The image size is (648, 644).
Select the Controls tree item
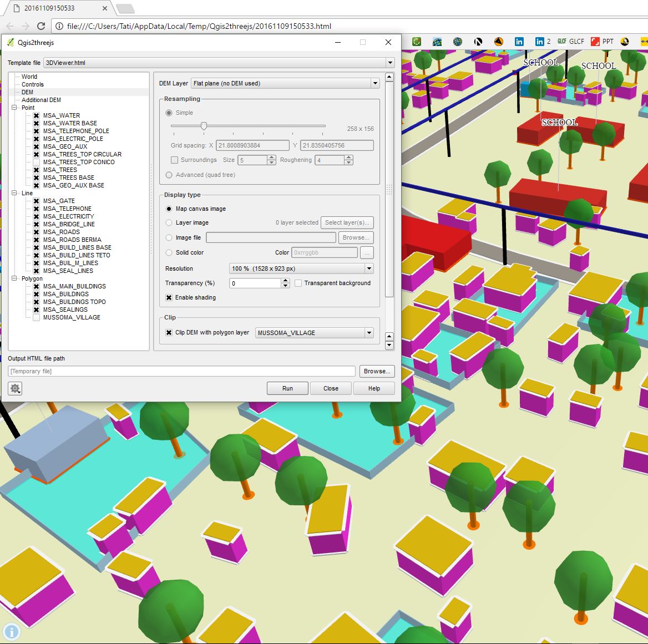click(33, 85)
